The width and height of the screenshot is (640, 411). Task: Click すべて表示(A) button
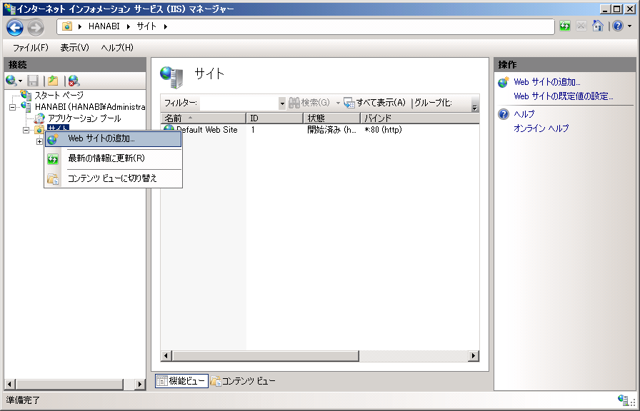click(375, 103)
